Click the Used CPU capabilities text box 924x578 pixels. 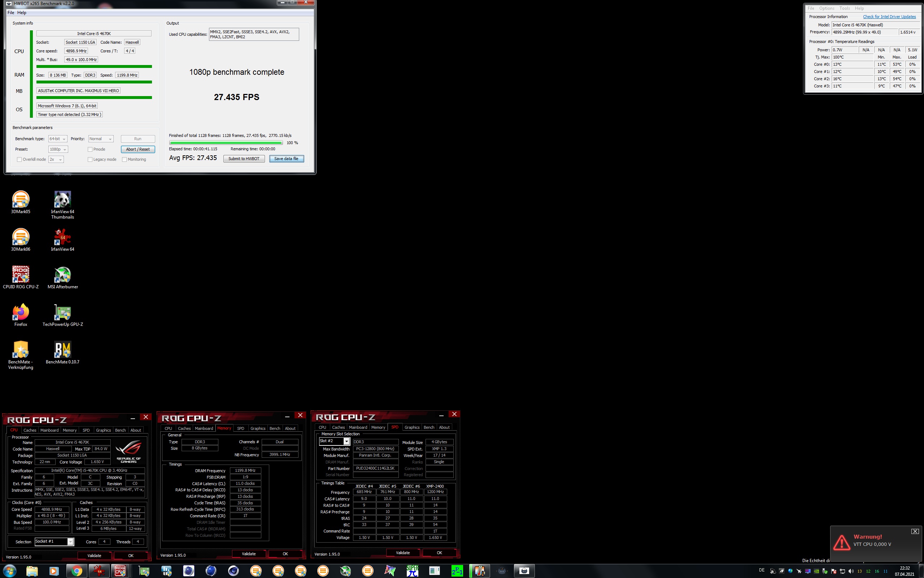pyautogui.click(x=254, y=34)
